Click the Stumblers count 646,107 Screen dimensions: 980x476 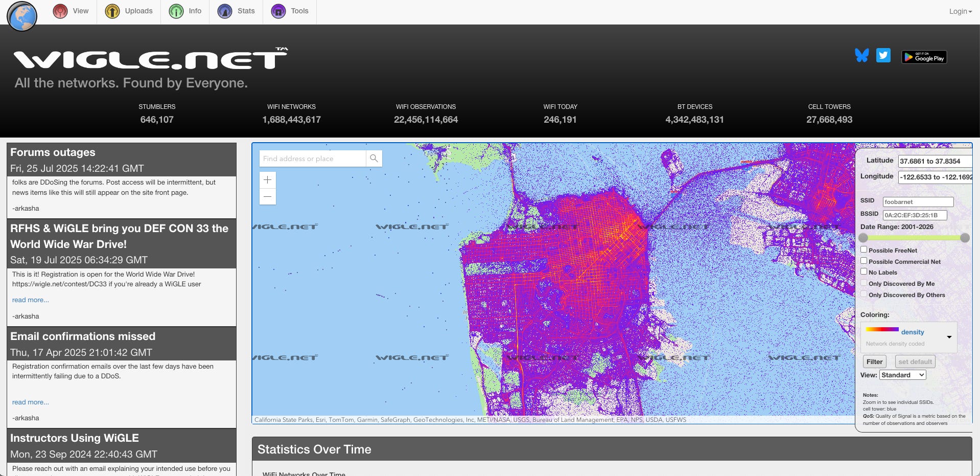coord(157,120)
